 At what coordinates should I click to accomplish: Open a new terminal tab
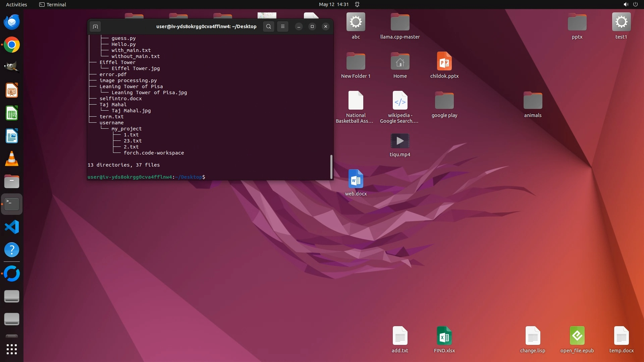coord(95,26)
